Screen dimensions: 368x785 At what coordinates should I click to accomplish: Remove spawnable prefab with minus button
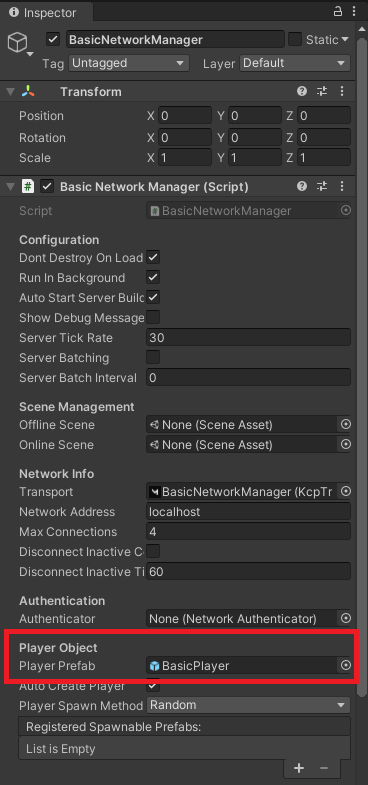[x=324, y=767]
